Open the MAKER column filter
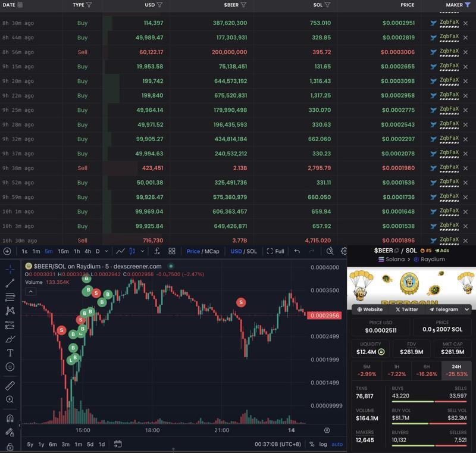The width and height of the screenshot is (476, 453). (x=468, y=5)
